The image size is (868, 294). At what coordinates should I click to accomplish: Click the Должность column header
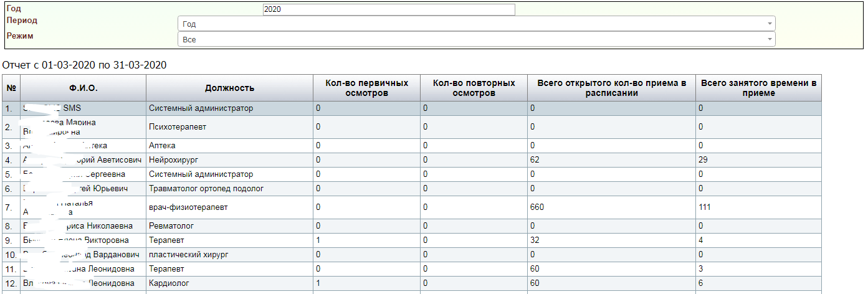(229, 88)
